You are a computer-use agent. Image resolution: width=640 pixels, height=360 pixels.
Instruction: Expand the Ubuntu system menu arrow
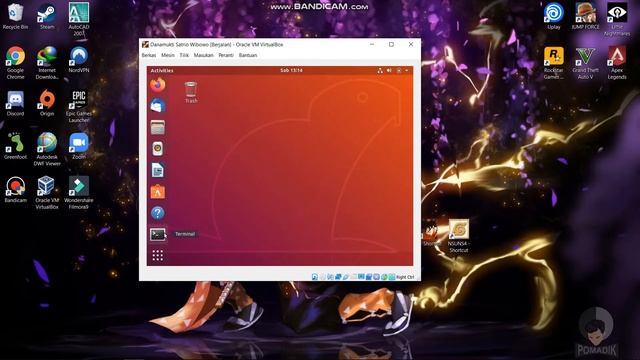tap(407, 71)
